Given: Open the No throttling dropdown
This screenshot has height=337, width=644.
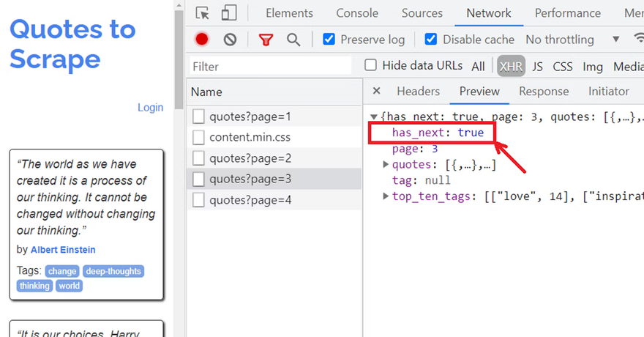Looking at the screenshot, I should 572,40.
